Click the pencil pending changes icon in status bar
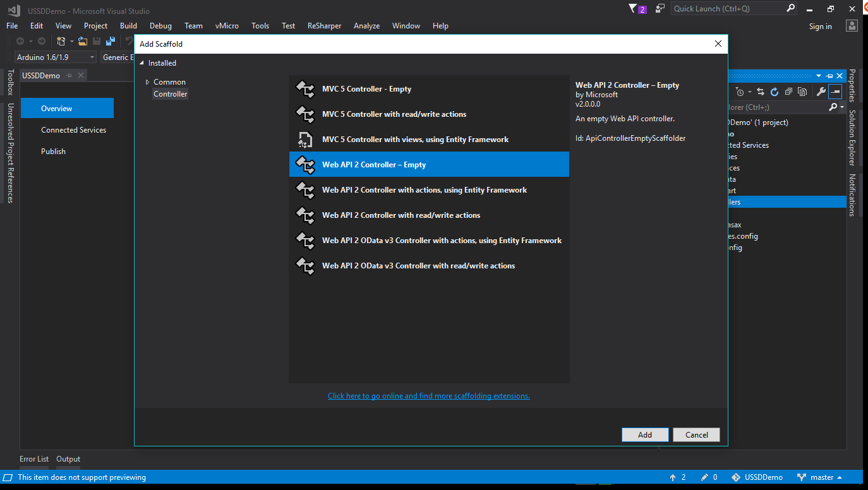Image resolution: width=868 pixels, height=490 pixels. pyautogui.click(x=704, y=477)
